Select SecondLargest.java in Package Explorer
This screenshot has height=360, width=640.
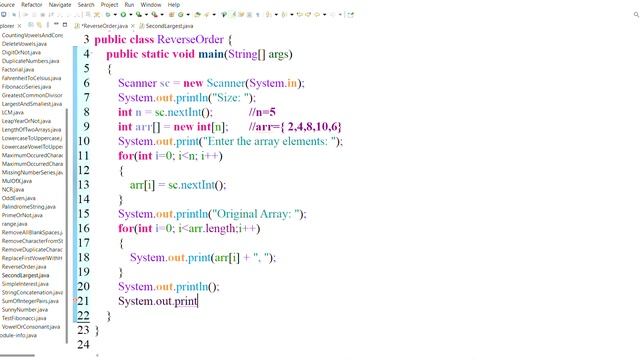[x=25, y=275]
